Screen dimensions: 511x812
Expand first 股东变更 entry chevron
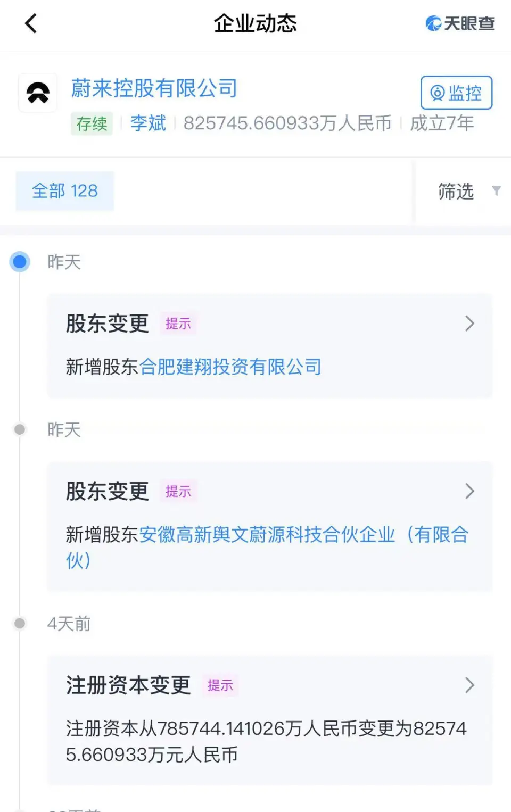coord(469,324)
